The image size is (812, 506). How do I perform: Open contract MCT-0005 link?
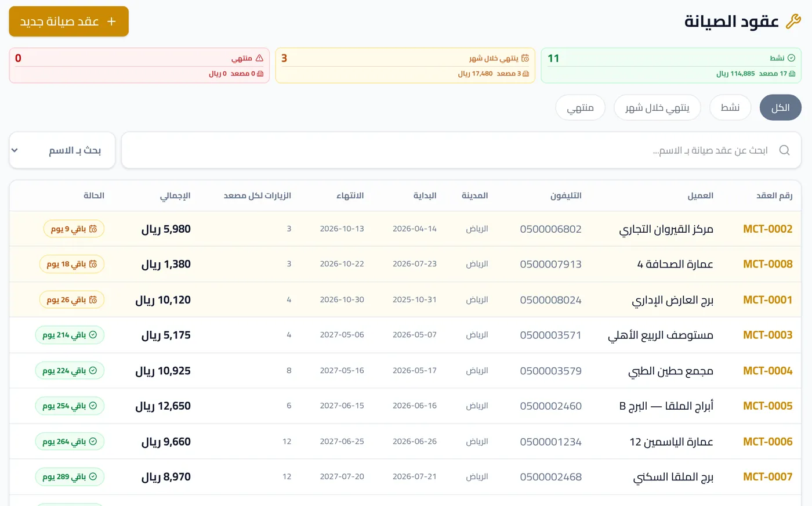767,406
